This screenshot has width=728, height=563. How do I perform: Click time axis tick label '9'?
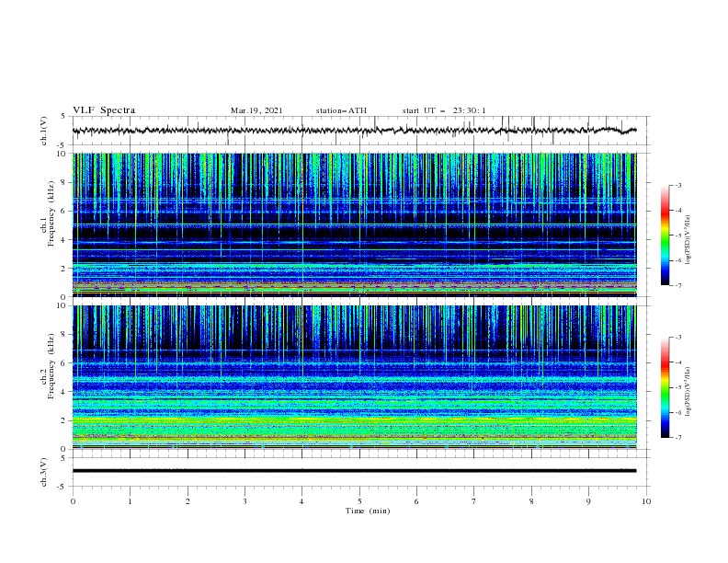click(x=588, y=501)
